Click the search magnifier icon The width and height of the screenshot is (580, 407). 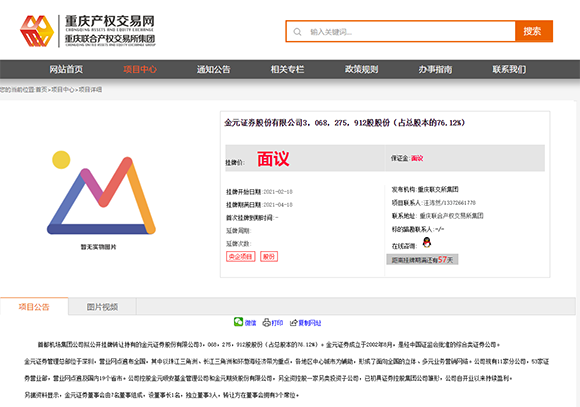pos(297,32)
